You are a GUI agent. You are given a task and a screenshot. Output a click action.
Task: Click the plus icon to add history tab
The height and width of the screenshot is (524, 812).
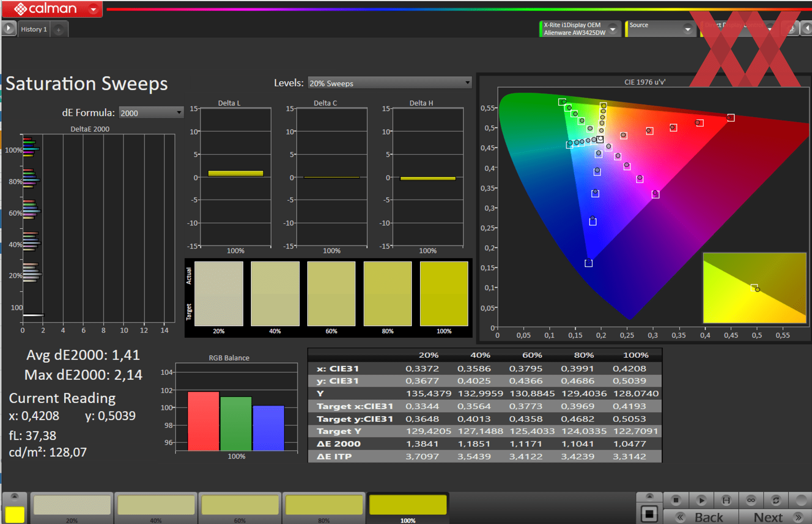[59, 30]
